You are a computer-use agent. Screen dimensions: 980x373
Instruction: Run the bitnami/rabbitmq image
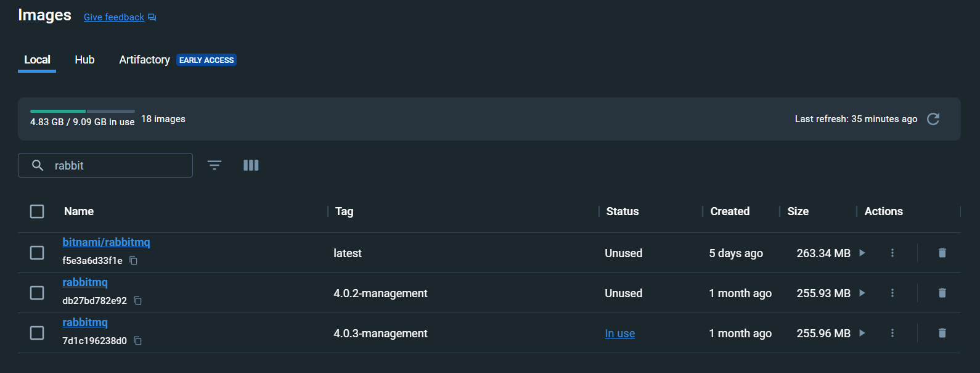862,253
